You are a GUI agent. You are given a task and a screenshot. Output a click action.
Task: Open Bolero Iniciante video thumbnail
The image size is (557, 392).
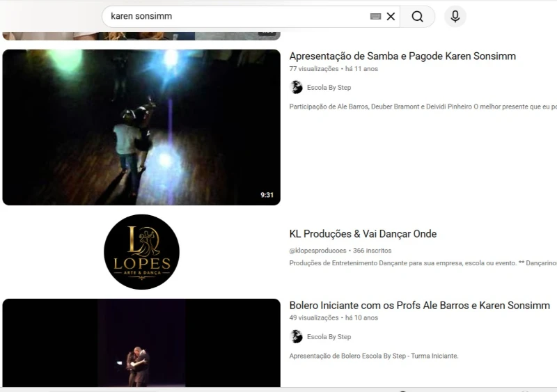click(x=141, y=343)
